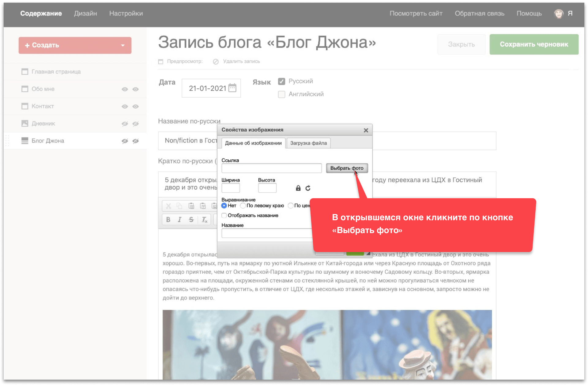
Task: Click the Удалить запись link
Action: [241, 61]
